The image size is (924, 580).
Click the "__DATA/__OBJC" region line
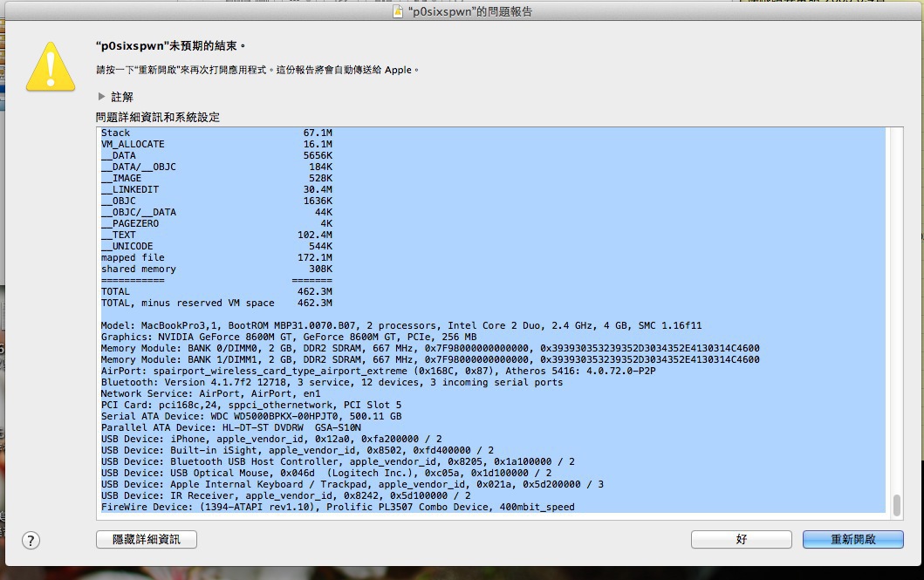pyautogui.click(x=216, y=167)
